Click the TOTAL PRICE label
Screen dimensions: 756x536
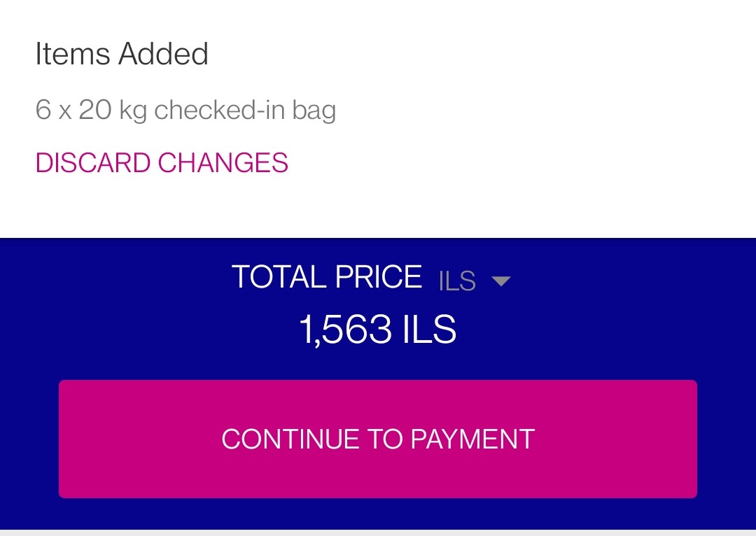(327, 276)
